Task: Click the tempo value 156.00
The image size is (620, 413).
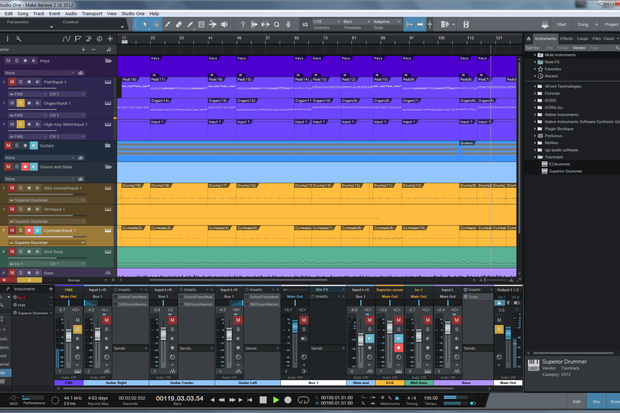Action: click(431, 398)
